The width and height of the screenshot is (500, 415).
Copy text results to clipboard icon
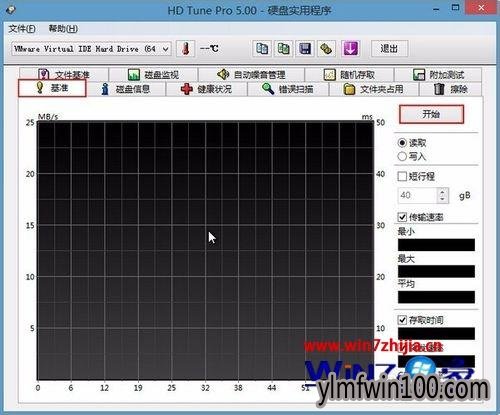point(262,49)
